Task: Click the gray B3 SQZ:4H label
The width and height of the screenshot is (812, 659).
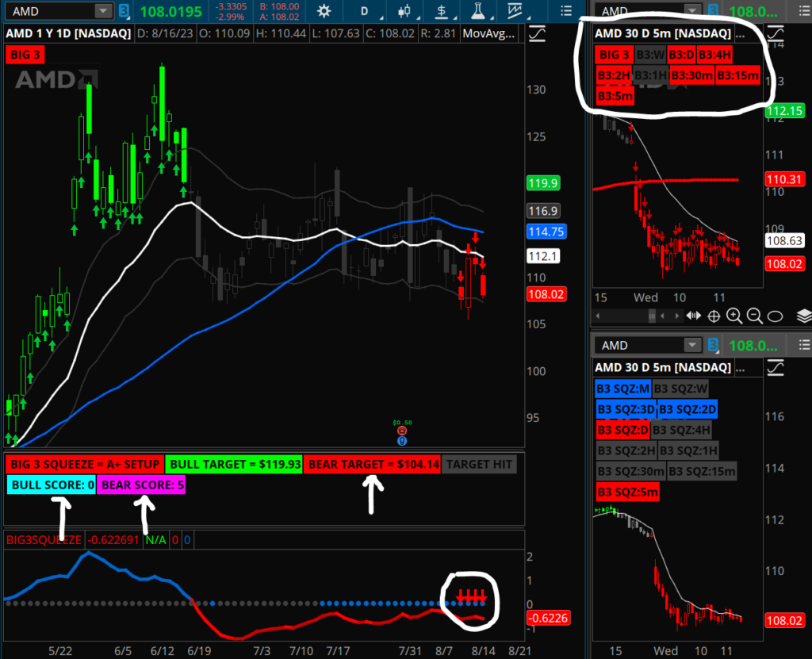Action: (681, 430)
